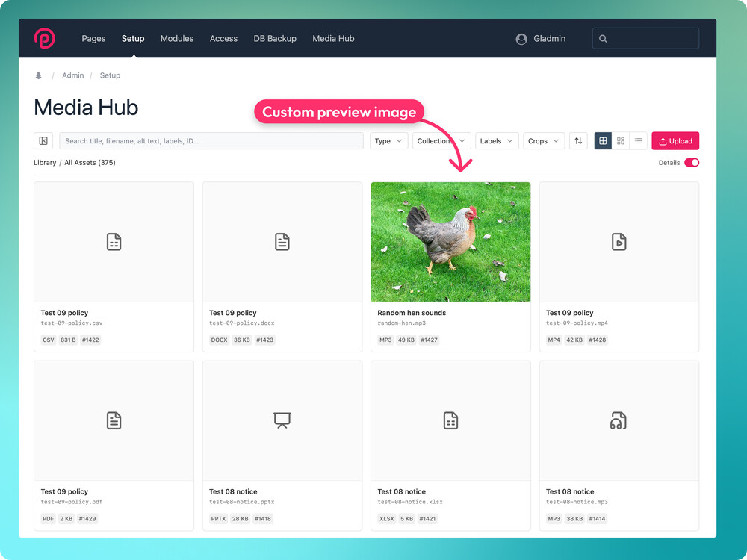This screenshot has width=747, height=560.
Task: Click the Upload button
Action: [675, 141]
